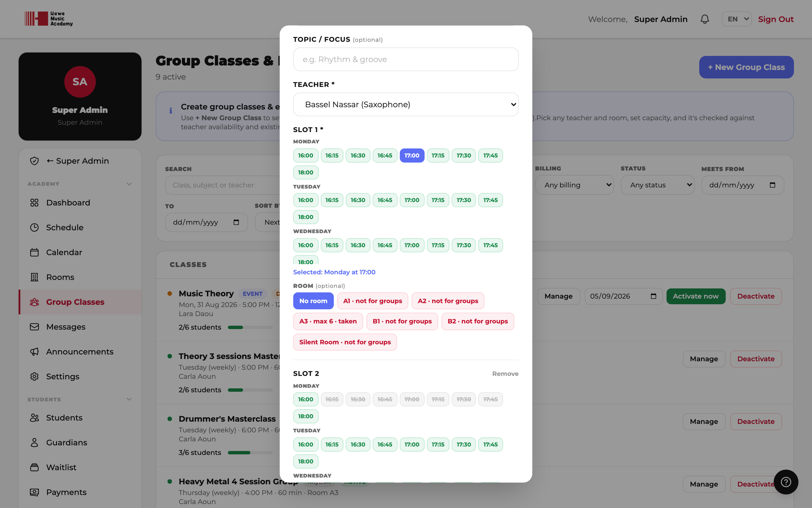Click the Topic / Focus input field
The image size is (812, 508).
pyautogui.click(x=406, y=59)
